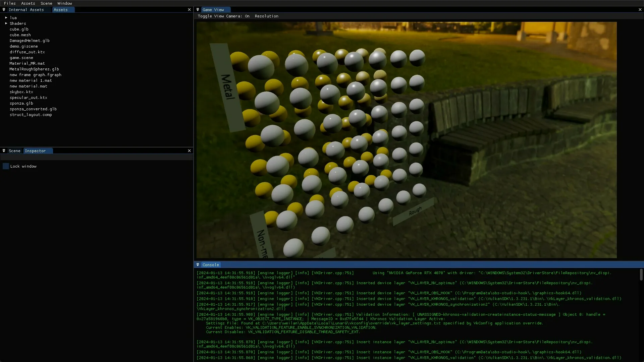644x362 pixels.
Task: Expand the lua folder
Action: tap(6, 18)
